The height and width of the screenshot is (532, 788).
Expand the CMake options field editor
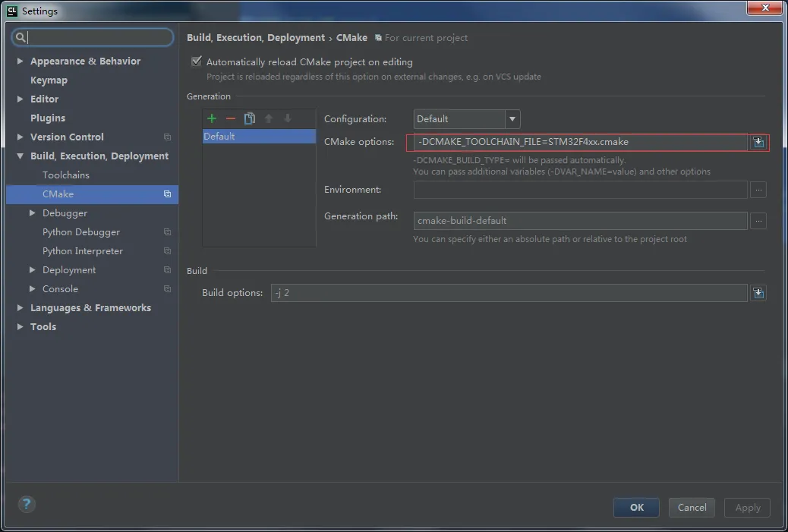tap(758, 142)
